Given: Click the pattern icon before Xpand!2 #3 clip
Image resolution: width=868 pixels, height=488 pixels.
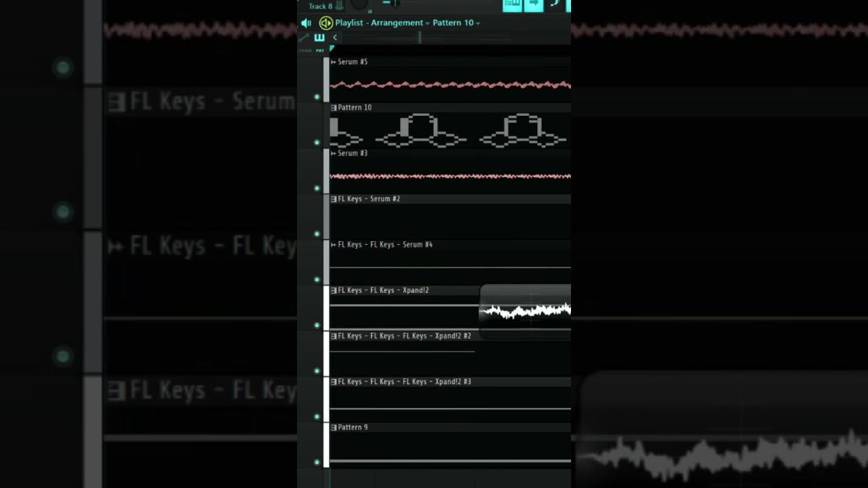Looking at the screenshot, I should coord(334,382).
